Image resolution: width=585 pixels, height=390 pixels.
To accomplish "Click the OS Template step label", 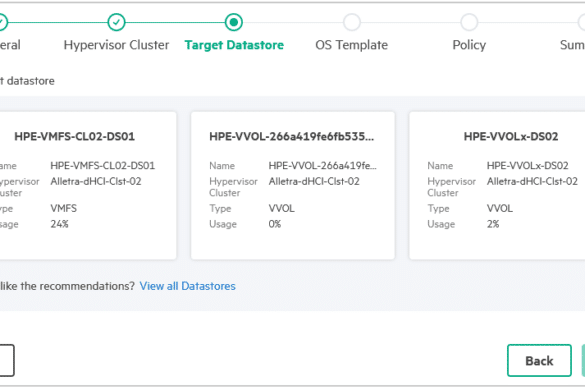I will tap(351, 45).
